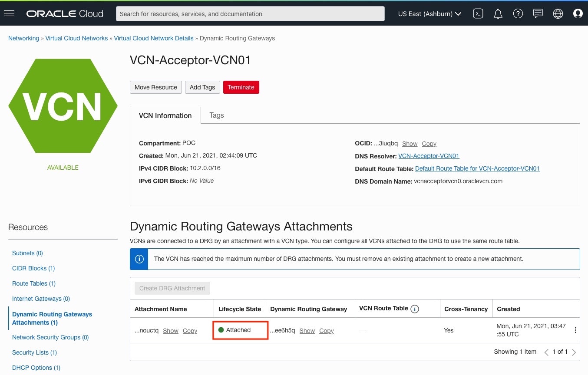Open the notifications bell
Image resolution: width=588 pixels, height=375 pixels.
pos(498,14)
